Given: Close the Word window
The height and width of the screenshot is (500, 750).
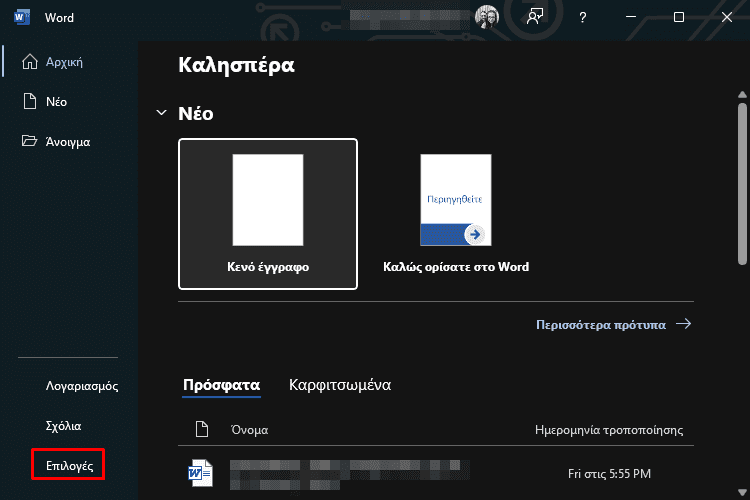Looking at the screenshot, I should point(727,17).
